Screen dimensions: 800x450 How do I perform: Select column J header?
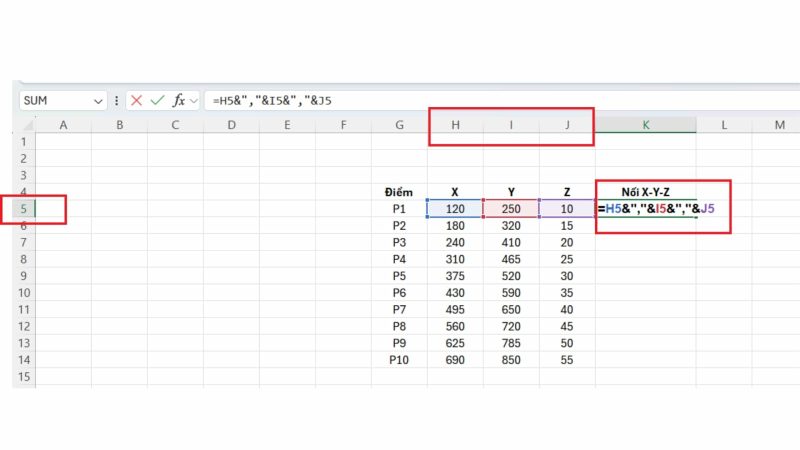(567, 125)
